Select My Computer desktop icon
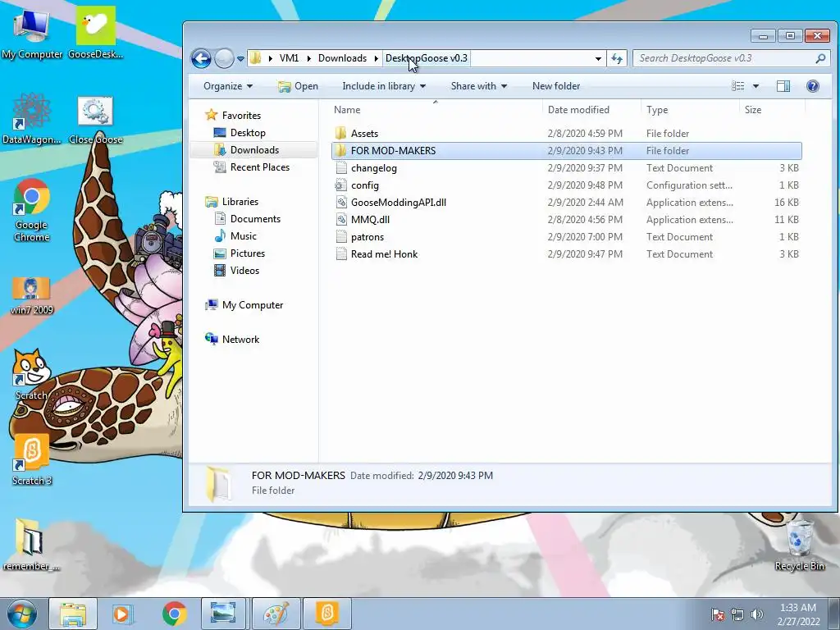The image size is (840, 630). tap(32, 33)
